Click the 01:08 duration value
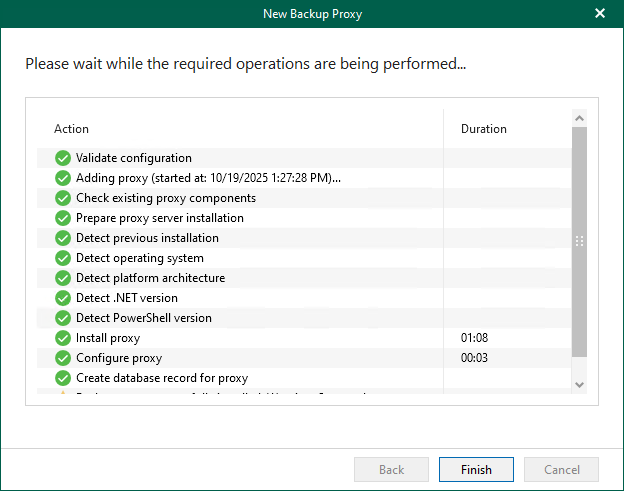Viewport: 624px width, 491px height. click(x=474, y=338)
